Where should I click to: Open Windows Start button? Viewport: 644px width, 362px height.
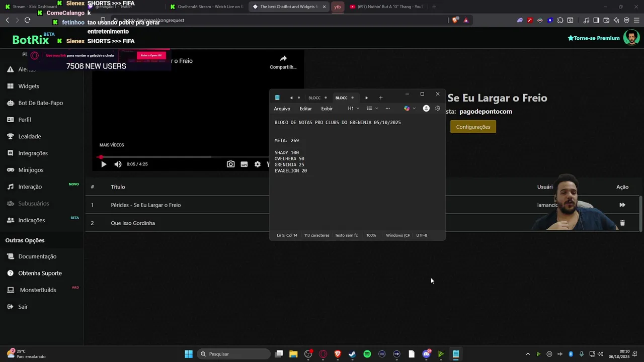[188, 354]
